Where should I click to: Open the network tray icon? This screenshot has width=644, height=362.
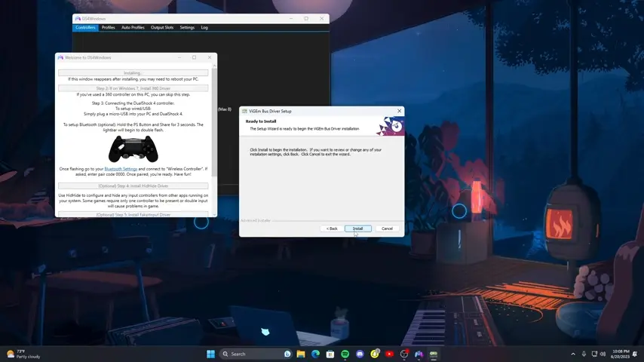pyautogui.click(x=594, y=354)
